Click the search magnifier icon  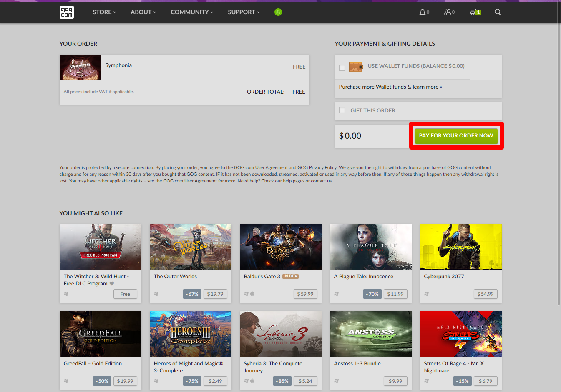(x=498, y=12)
